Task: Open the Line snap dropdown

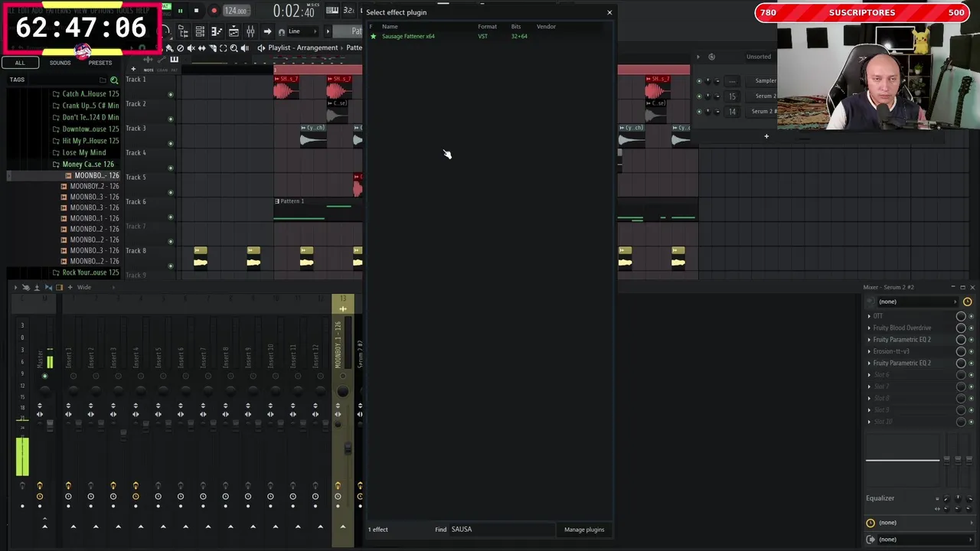Action: tap(302, 31)
